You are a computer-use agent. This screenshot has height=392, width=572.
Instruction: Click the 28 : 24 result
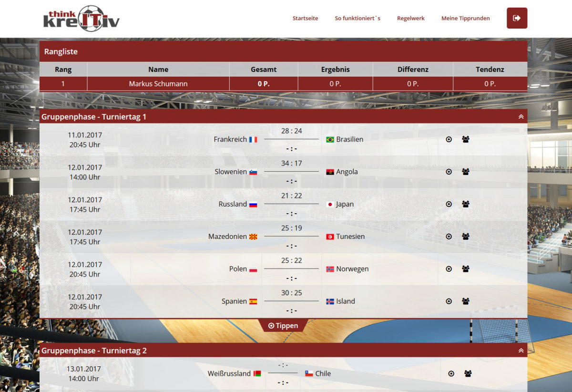292,131
